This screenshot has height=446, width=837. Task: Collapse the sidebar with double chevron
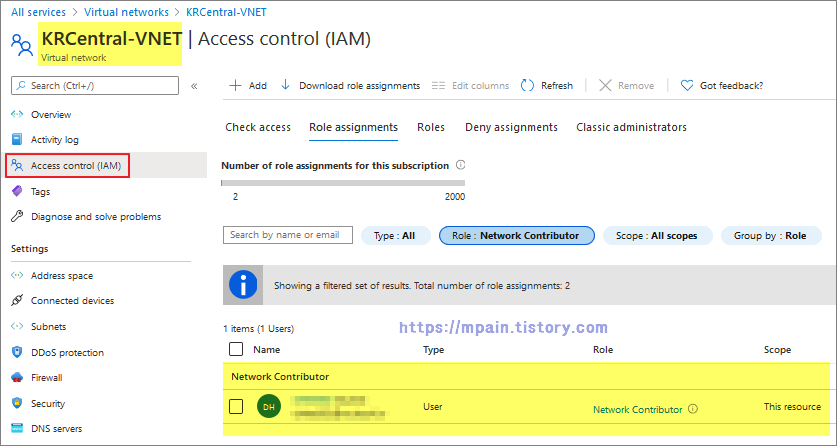coord(194,86)
